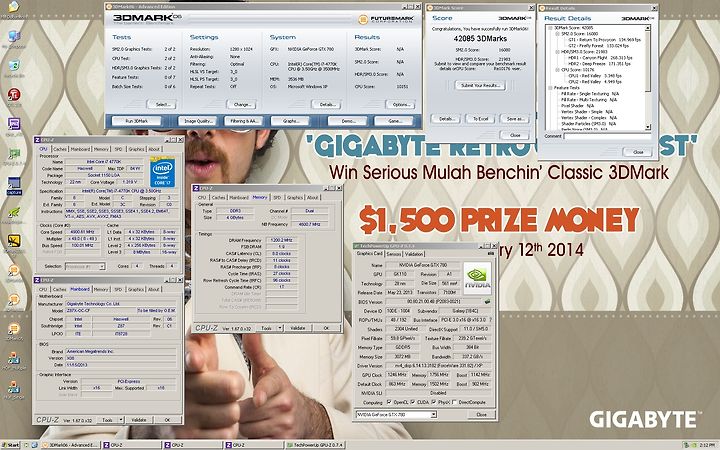Image resolution: width=720 pixels, height=450 pixels.
Task: Click the Demo button in 3DMark06
Action: [348, 121]
